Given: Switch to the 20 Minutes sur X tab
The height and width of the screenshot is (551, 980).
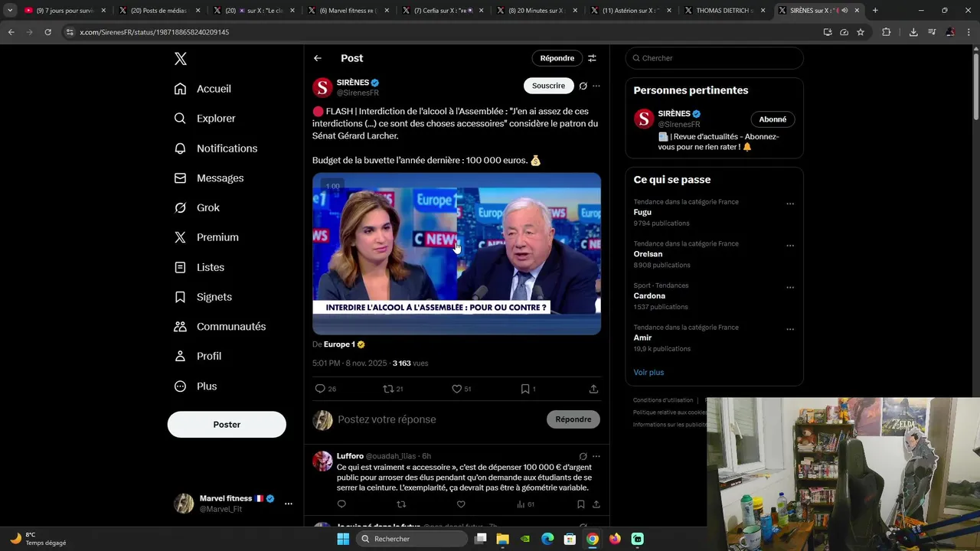Looking at the screenshot, I should pyautogui.click(x=537, y=11).
